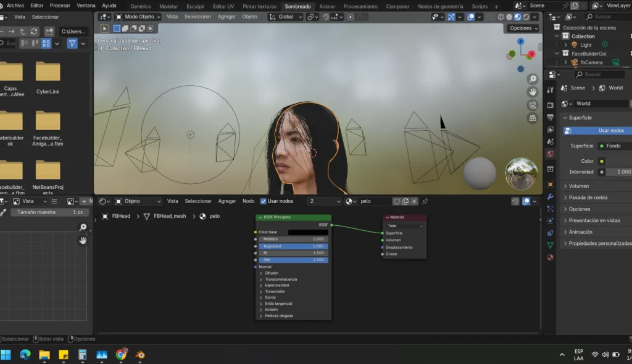Pin the shader editor node tree
This screenshot has width=632, height=364.
(424, 201)
